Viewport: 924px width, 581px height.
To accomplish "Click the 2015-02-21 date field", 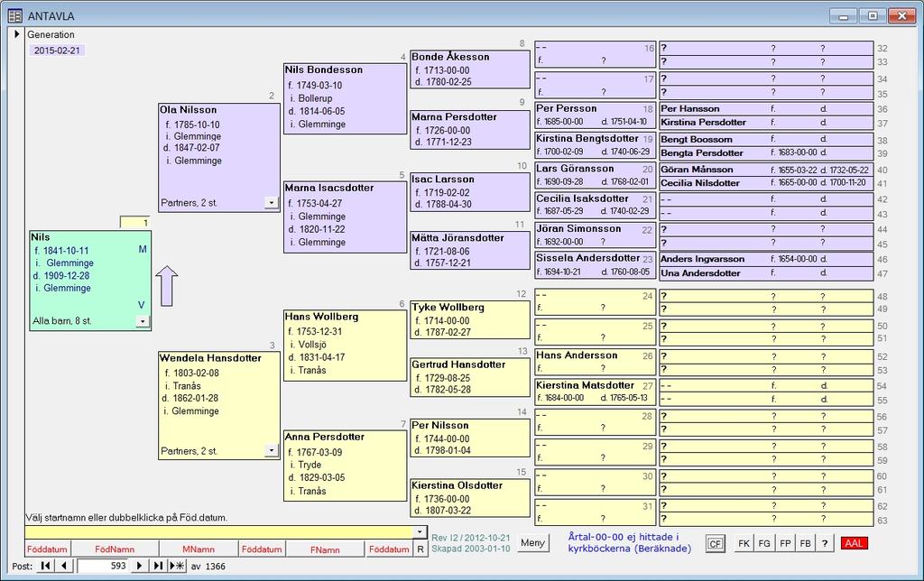I will 57,51.
